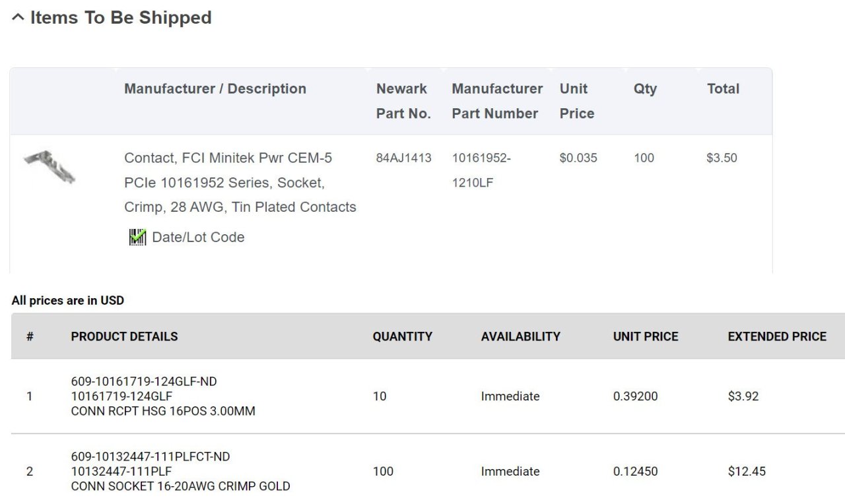Click manufacturer part number 10161952-1210LF
This screenshot has width=845, height=504.
[481, 170]
